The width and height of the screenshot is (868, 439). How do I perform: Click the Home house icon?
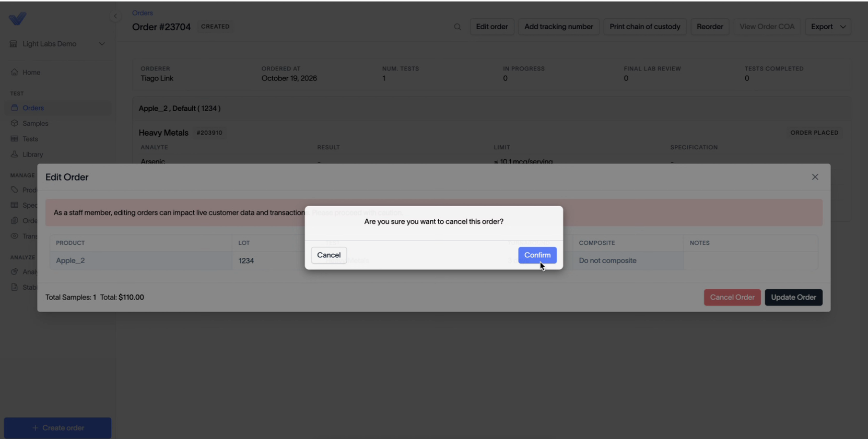coord(14,73)
